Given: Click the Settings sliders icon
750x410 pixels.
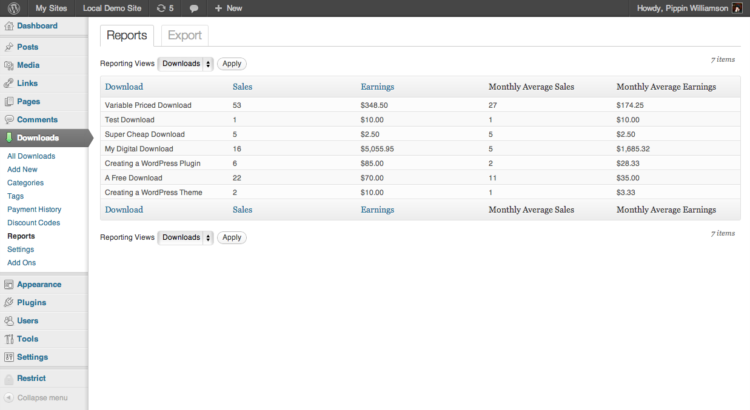Looking at the screenshot, I should [9, 357].
